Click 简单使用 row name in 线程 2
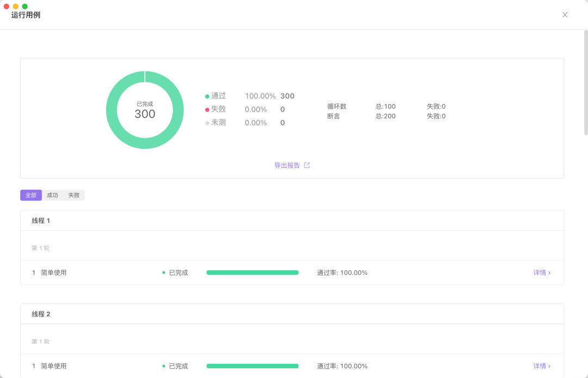 pyautogui.click(x=53, y=366)
